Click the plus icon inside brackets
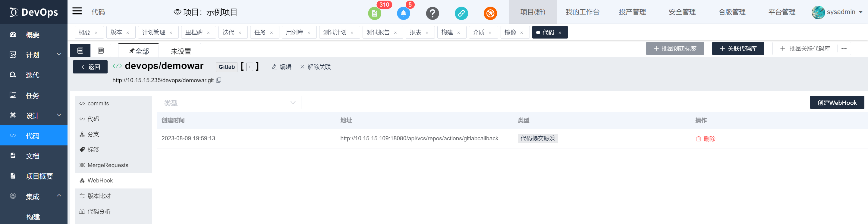The width and height of the screenshot is (868, 224). [x=250, y=67]
